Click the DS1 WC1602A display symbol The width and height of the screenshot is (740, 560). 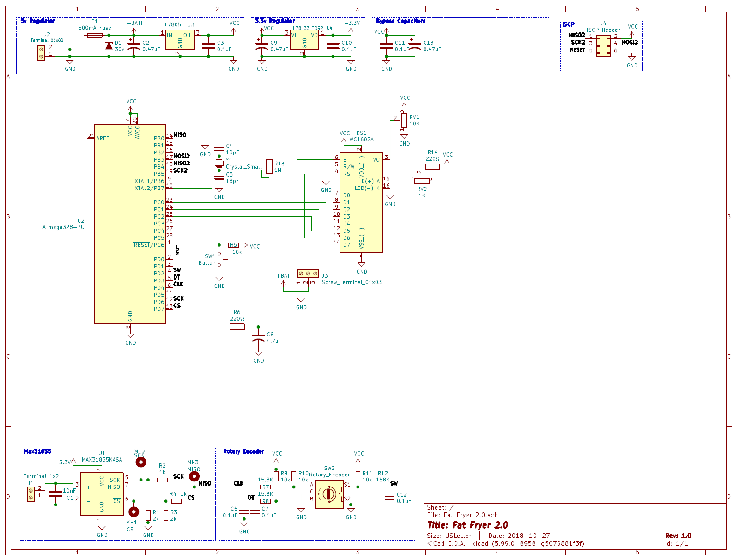pos(361,202)
